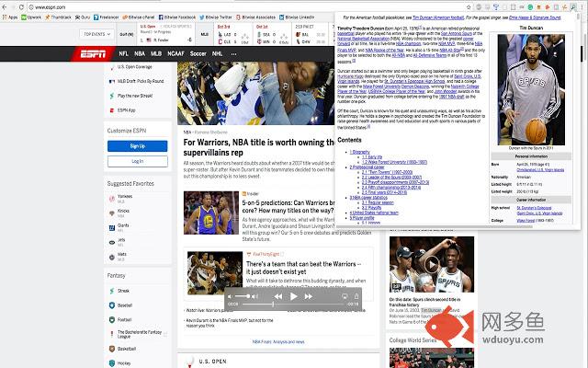The height and width of the screenshot is (368, 588).
Task: Click the blue Sign Up button
Action: (137, 145)
